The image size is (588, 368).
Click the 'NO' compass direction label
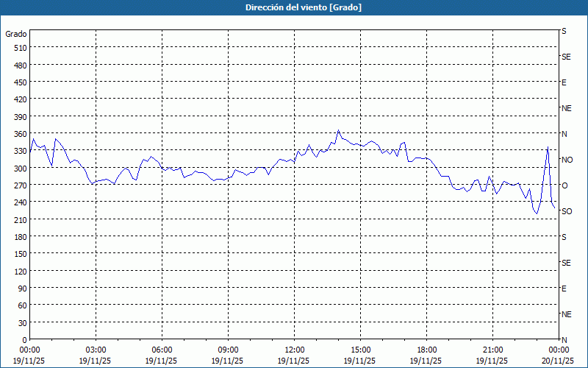pos(567,160)
